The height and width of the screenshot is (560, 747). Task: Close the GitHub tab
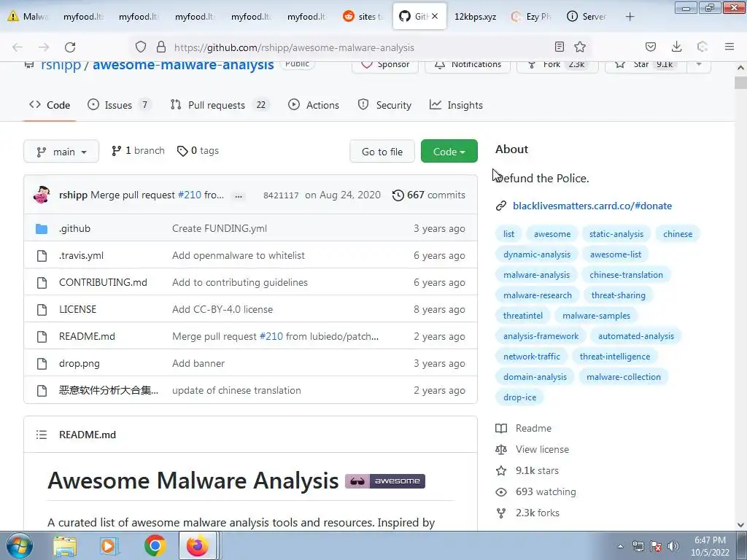click(x=435, y=16)
